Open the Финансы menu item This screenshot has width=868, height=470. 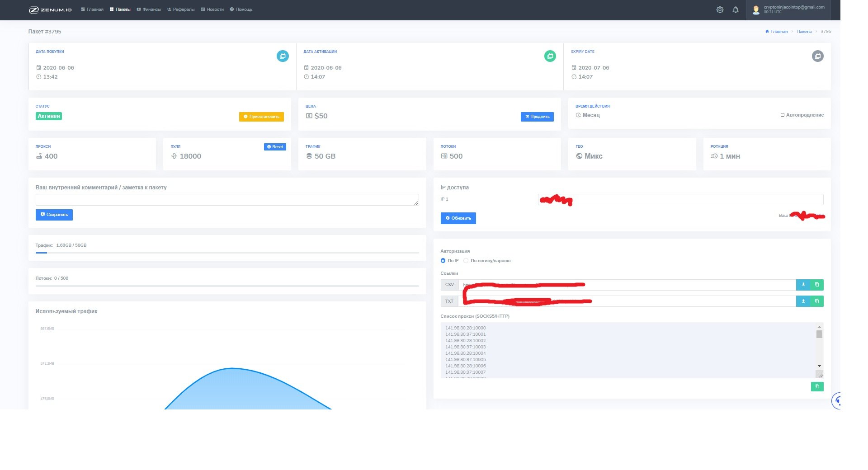(149, 9)
